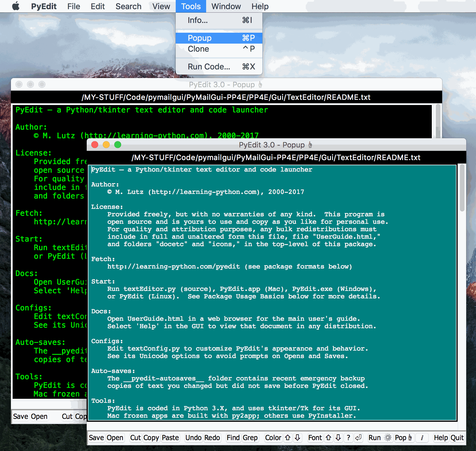This screenshot has height=451, width=476.
Task: Open the Apple menu
Action: (x=16, y=6)
